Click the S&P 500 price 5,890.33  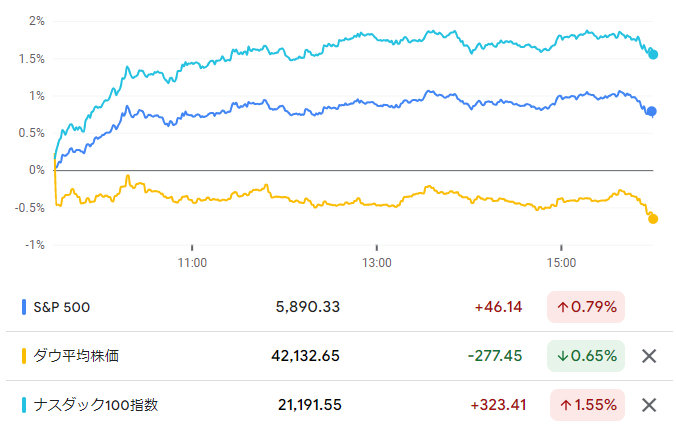[308, 307]
